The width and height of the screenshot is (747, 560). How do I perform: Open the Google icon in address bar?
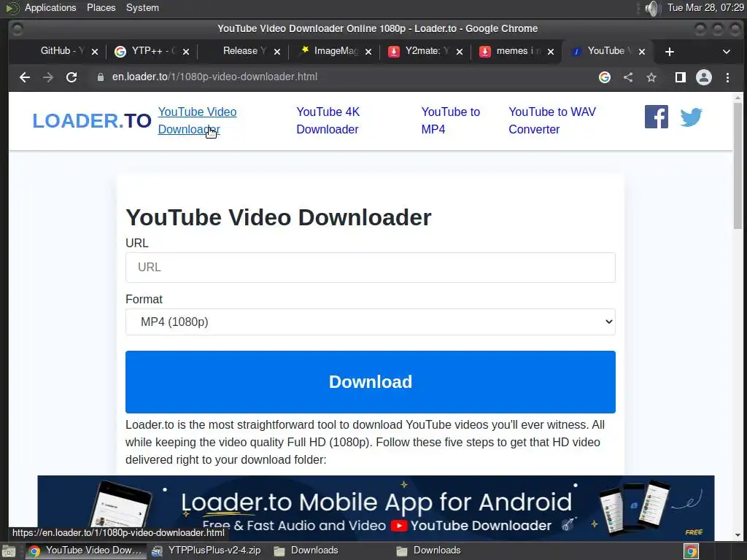605,77
